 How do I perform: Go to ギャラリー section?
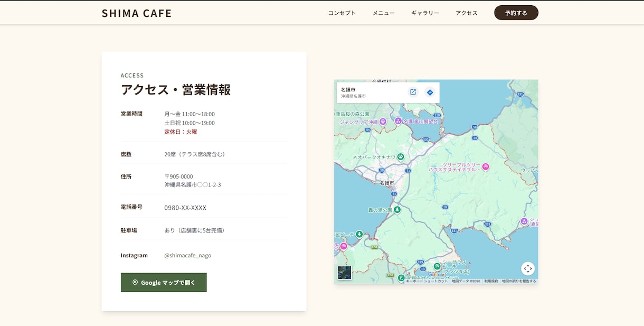click(425, 13)
